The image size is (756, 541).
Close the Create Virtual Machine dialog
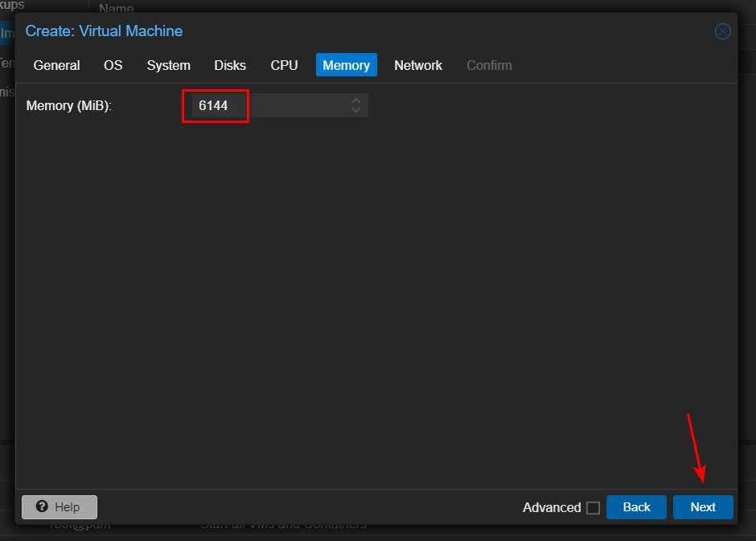[722, 31]
